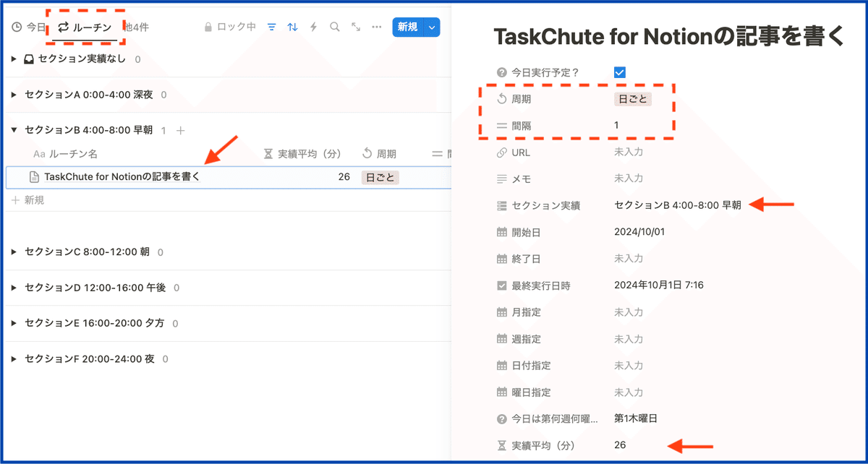Switch to the 今日 tab
Screen dimensions: 868x464
[29, 27]
